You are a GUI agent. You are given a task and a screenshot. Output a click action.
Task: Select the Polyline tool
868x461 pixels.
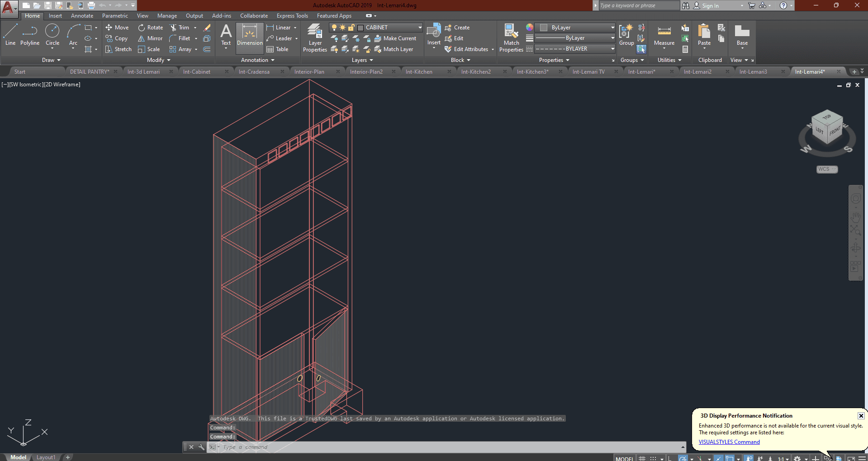tap(30, 35)
